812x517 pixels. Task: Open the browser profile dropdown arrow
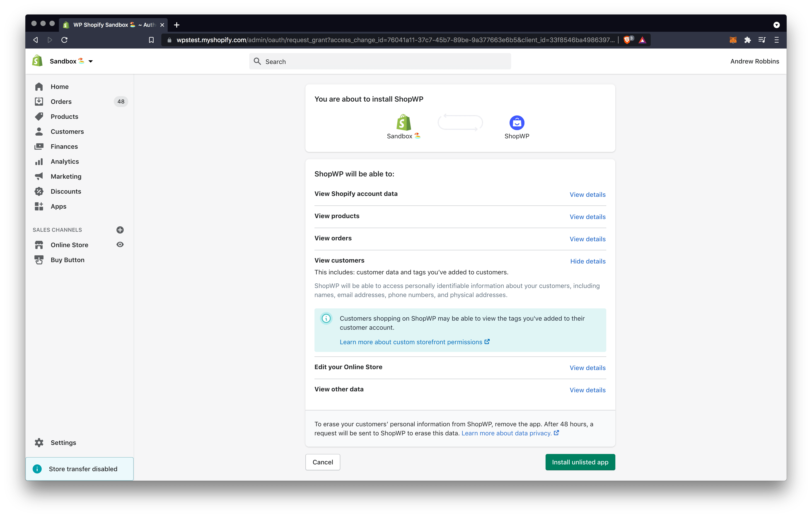coord(777,25)
